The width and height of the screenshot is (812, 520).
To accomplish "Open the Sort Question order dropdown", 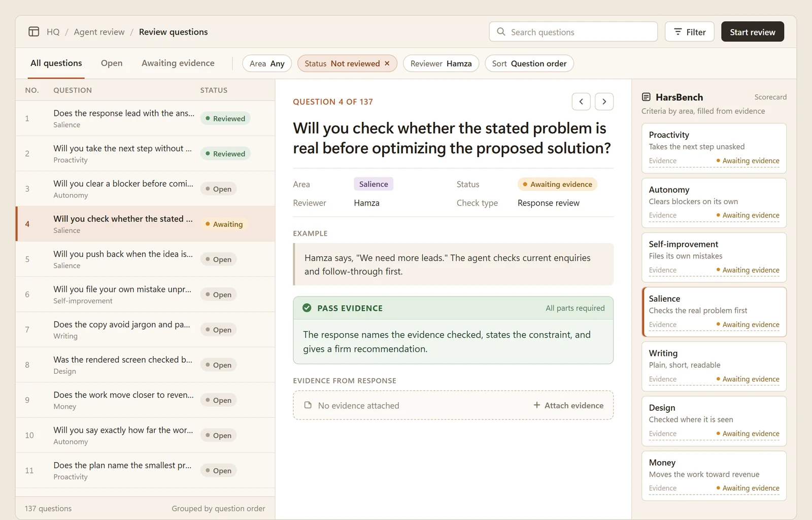I will (x=529, y=63).
